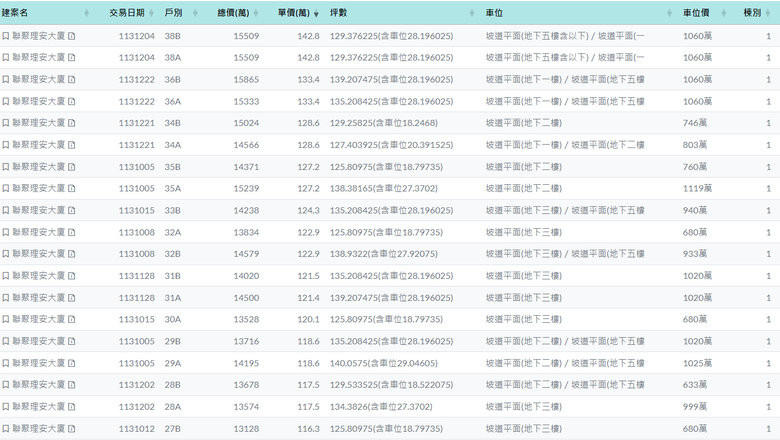Sort by 棟別 using its sort arrows

point(768,13)
